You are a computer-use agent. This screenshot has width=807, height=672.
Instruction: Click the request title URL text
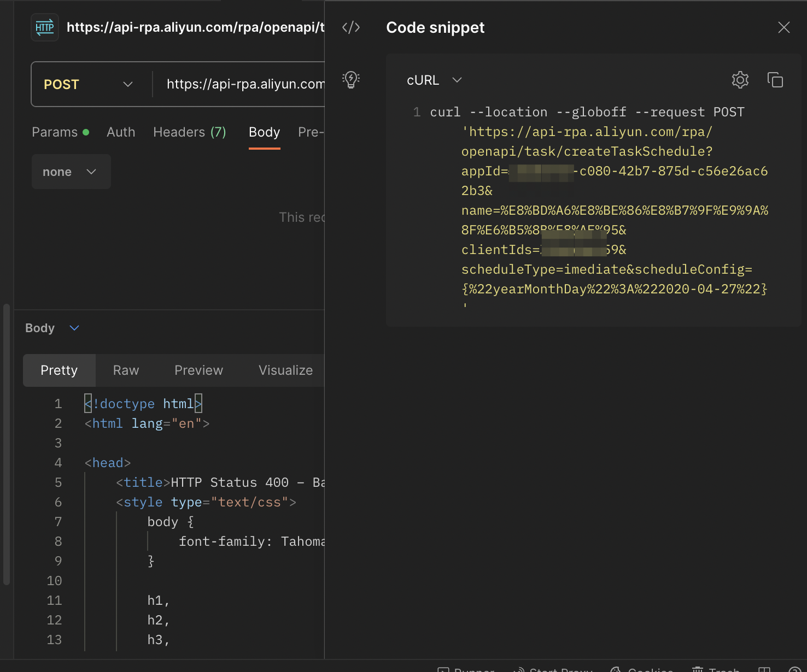tap(196, 27)
